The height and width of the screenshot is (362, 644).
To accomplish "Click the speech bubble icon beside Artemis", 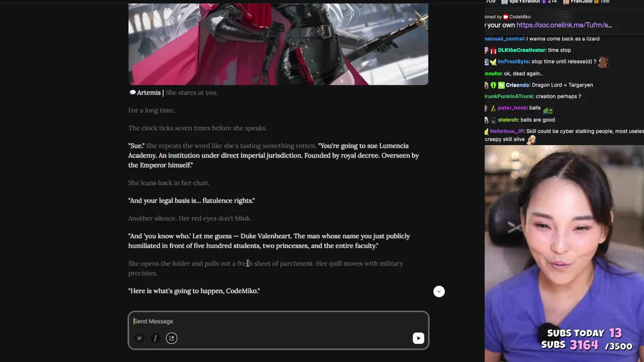I will 132,93.
